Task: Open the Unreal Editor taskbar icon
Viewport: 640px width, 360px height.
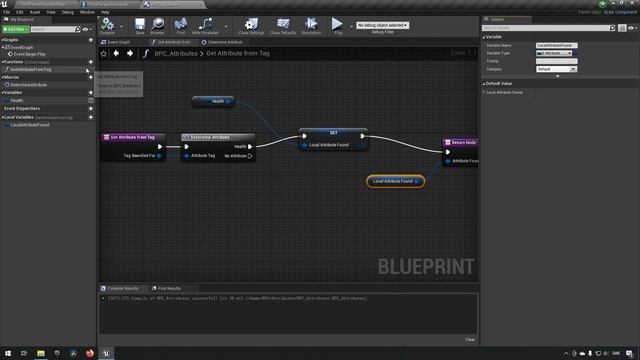Action: [x=106, y=353]
